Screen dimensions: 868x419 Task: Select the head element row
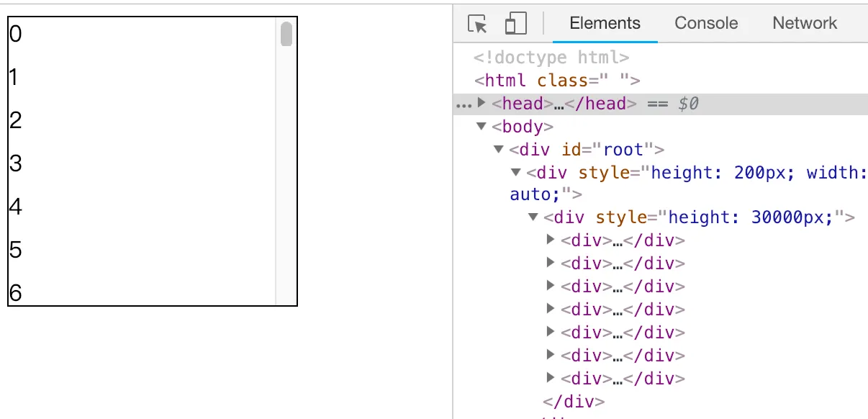pos(661,104)
